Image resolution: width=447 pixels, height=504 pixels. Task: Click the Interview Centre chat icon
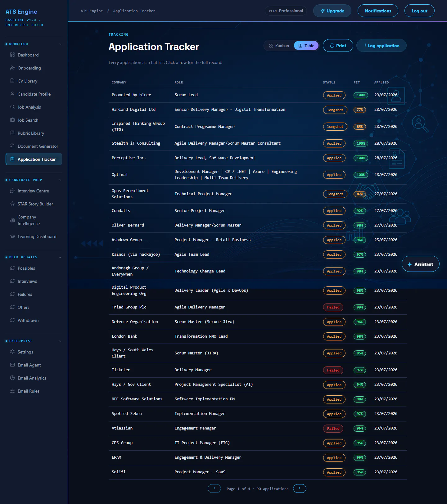(x=12, y=191)
